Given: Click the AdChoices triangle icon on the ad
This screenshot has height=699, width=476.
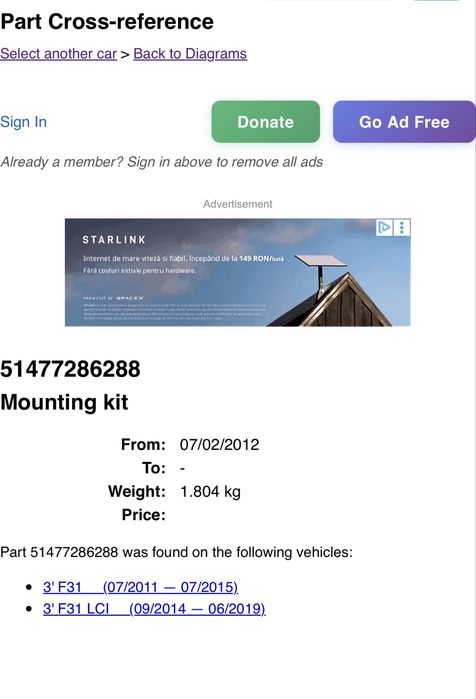Looking at the screenshot, I should click(x=384, y=228).
